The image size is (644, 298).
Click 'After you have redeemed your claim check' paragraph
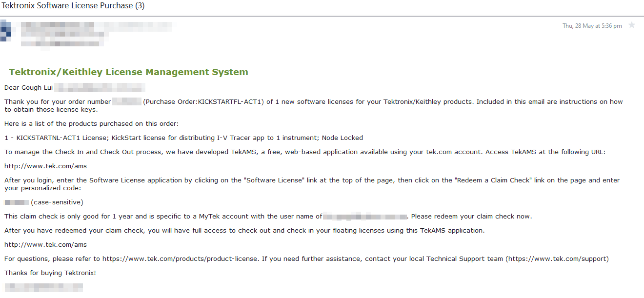point(244,230)
